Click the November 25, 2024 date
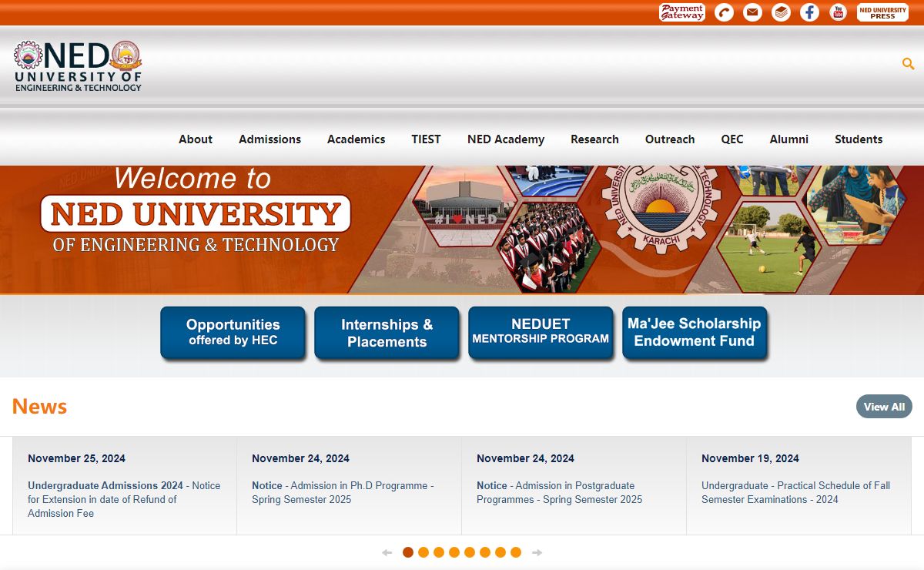Image resolution: width=924 pixels, height=570 pixels. [x=76, y=458]
